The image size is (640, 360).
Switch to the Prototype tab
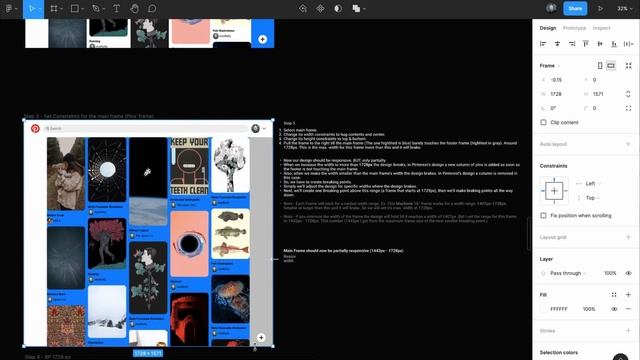tap(574, 28)
